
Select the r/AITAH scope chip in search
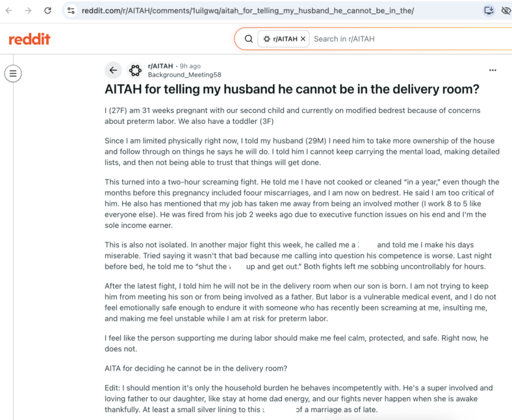click(x=280, y=39)
